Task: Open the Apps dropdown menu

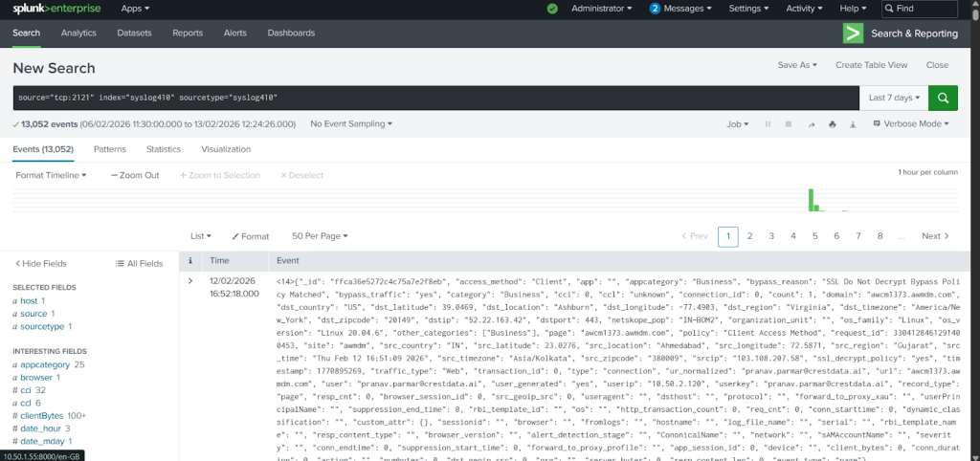Action: (135, 9)
